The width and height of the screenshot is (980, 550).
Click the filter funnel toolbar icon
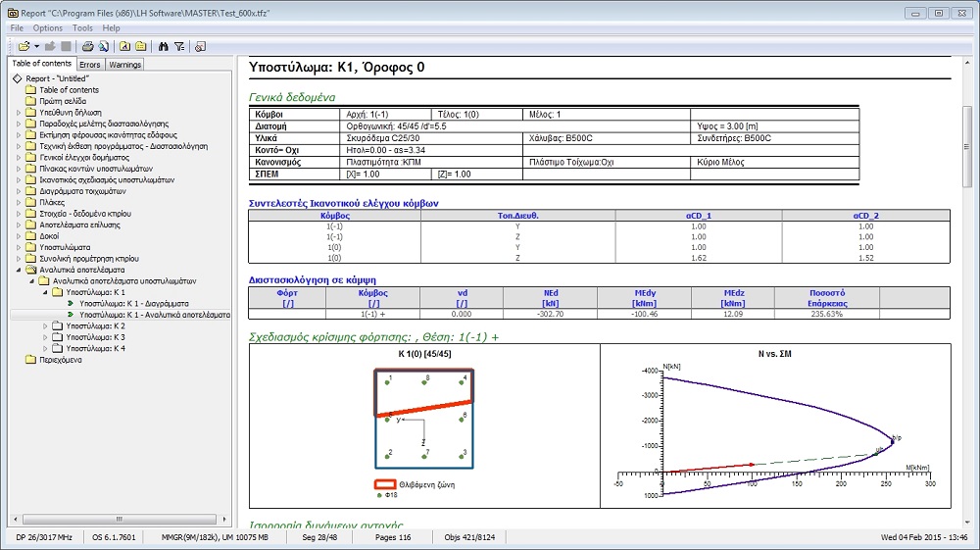(x=178, y=46)
